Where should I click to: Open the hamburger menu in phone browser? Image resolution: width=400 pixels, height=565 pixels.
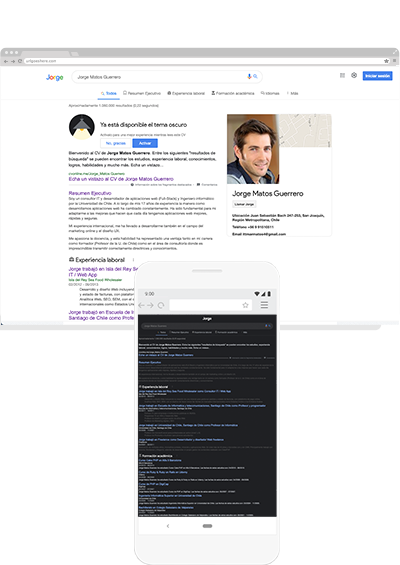pyautogui.click(x=264, y=305)
